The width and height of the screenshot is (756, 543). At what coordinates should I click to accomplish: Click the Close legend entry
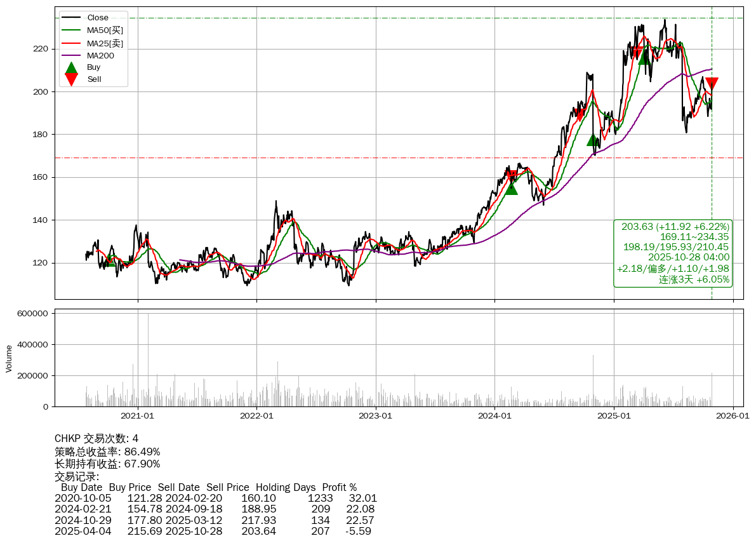[98, 18]
